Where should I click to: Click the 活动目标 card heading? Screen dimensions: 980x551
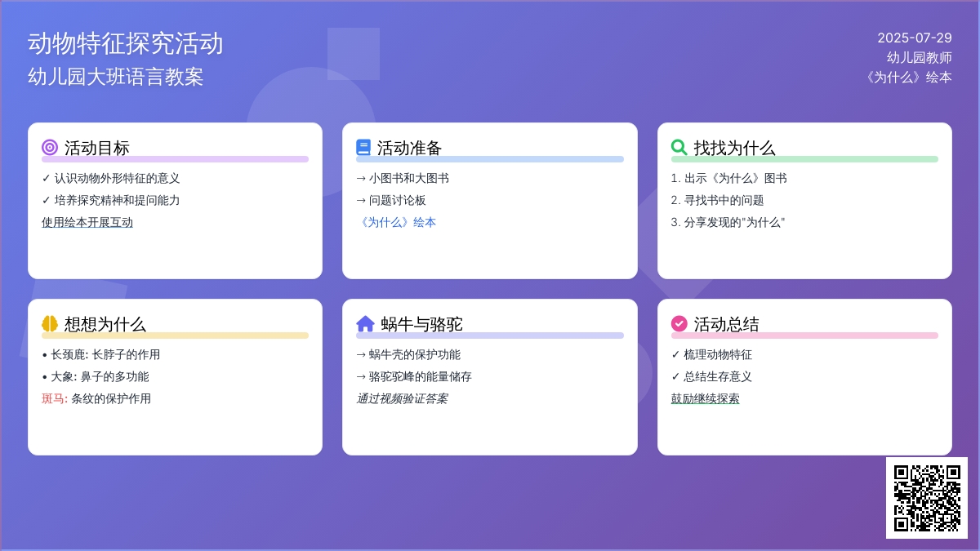[x=97, y=148]
